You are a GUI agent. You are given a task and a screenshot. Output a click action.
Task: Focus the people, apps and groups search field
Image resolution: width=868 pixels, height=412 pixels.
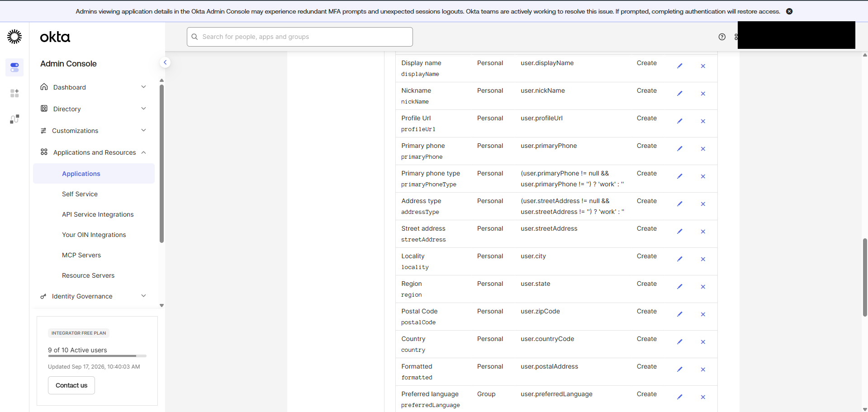point(299,37)
